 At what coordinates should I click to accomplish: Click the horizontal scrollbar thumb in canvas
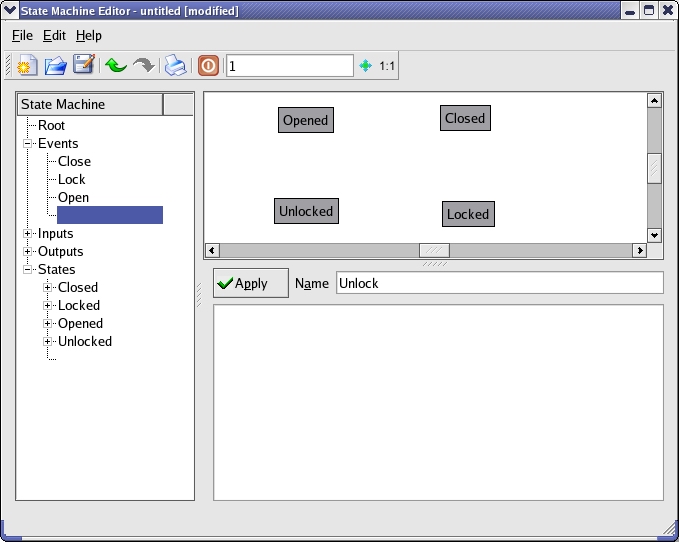point(433,250)
